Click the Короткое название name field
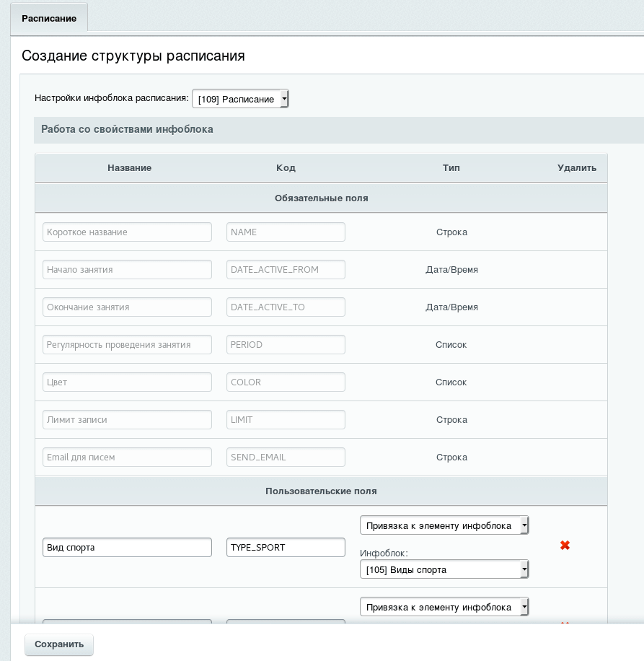 127,232
